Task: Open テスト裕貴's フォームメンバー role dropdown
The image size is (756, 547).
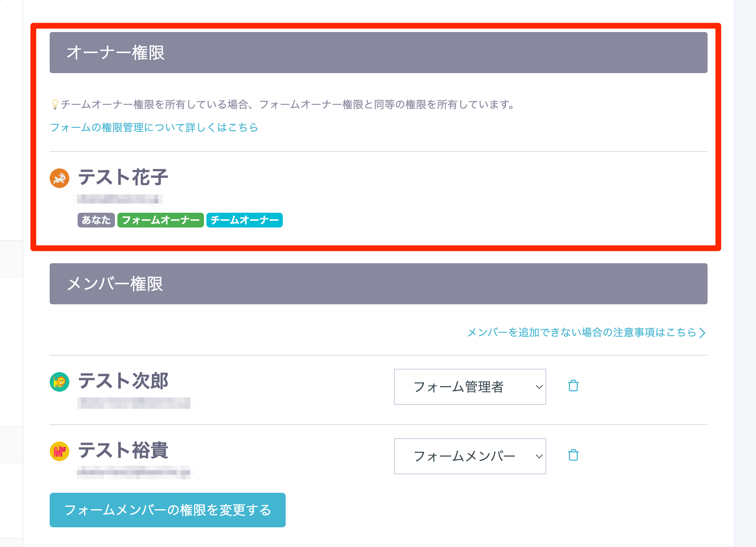Action: (x=470, y=456)
